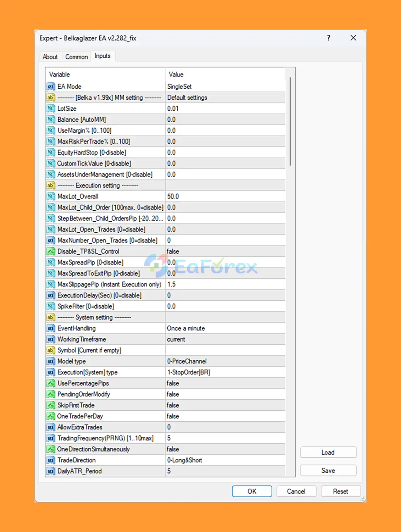Viewport: 401px width, 532px height.
Task: Click the icon beside ExecutionDelay(Sec)
Action: tap(51, 295)
